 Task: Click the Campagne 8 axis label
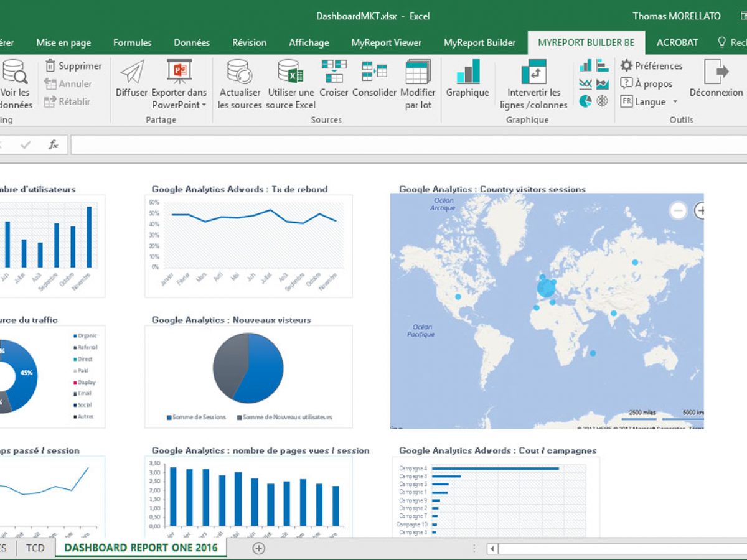pos(413,477)
